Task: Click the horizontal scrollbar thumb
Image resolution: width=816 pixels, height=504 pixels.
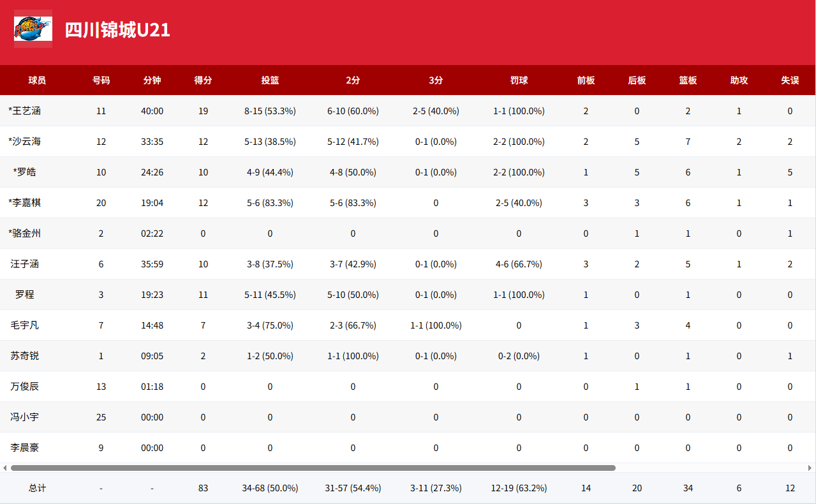Action: coord(313,468)
